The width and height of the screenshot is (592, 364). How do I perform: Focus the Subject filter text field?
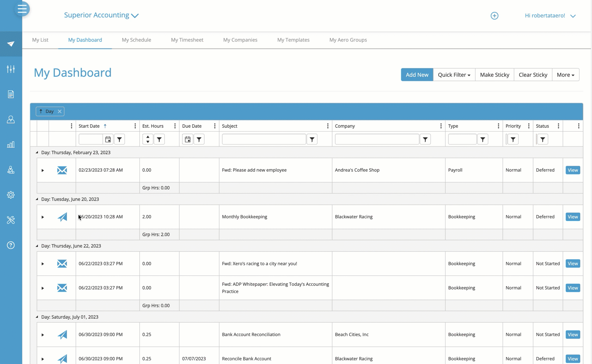pyautogui.click(x=264, y=139)
